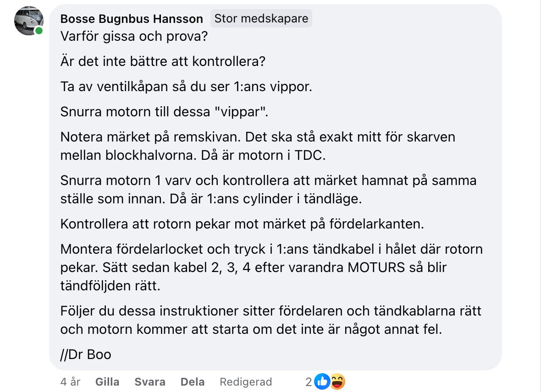Screen dimensions: 541x392
Task: Click the laughing emoji reaction icon
Action: click(337, 381)
